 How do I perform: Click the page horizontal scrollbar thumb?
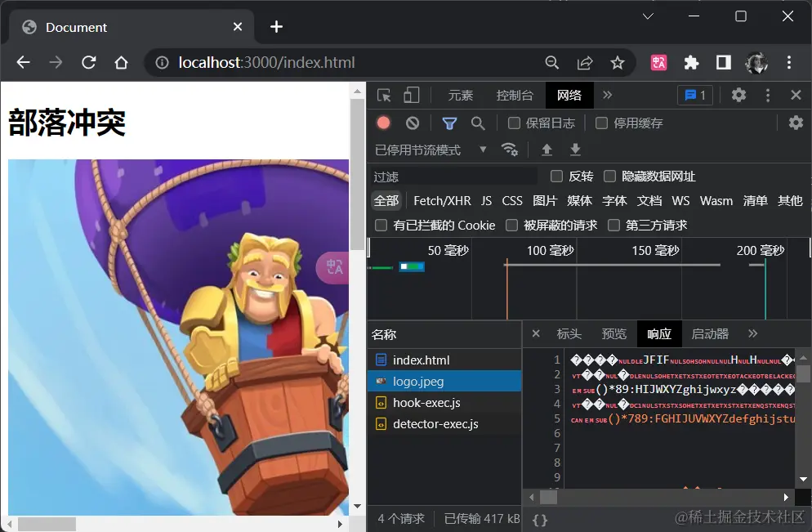(47, 524)
